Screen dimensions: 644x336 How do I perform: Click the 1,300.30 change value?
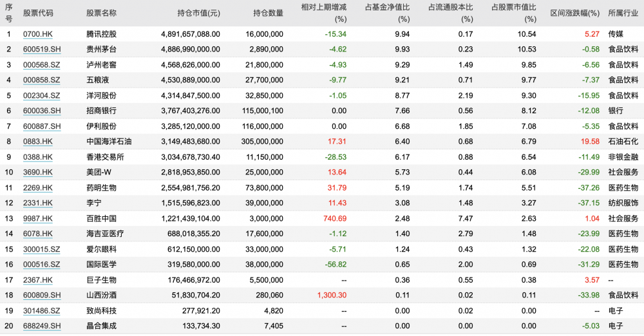(332, 295)
